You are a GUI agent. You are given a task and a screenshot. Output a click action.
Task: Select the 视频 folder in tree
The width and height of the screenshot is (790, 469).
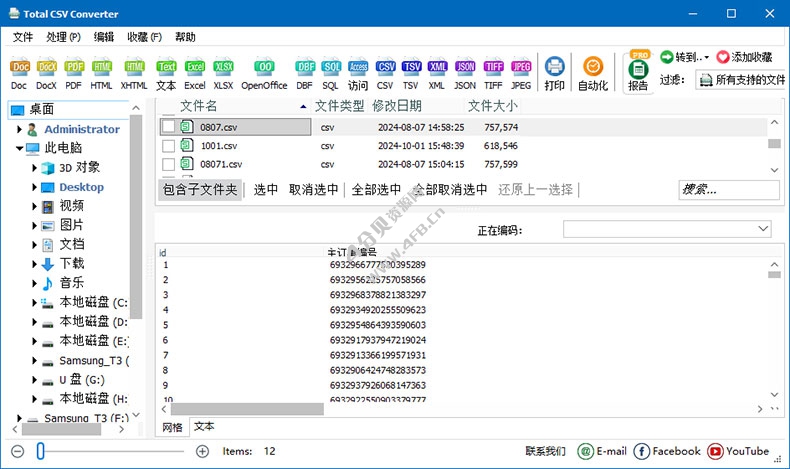(72, 206)
